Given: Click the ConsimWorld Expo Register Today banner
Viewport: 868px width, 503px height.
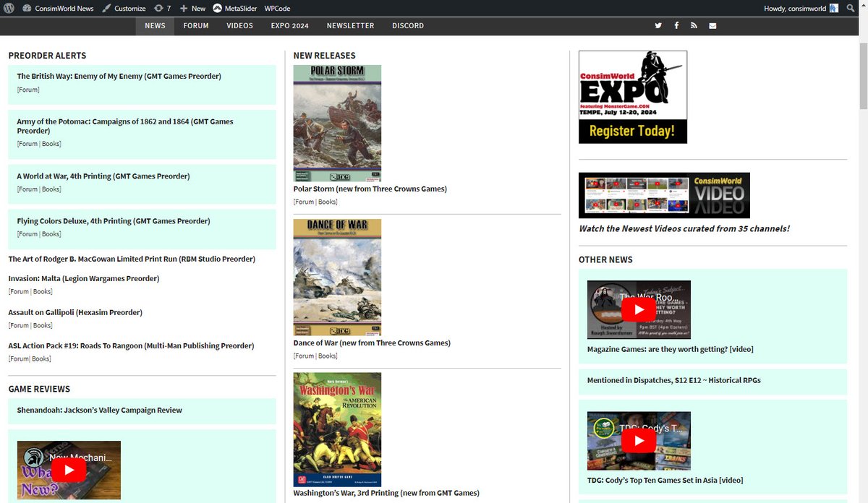Looking at the screenshot, I should pyautogui.click(x=633, y=97).
